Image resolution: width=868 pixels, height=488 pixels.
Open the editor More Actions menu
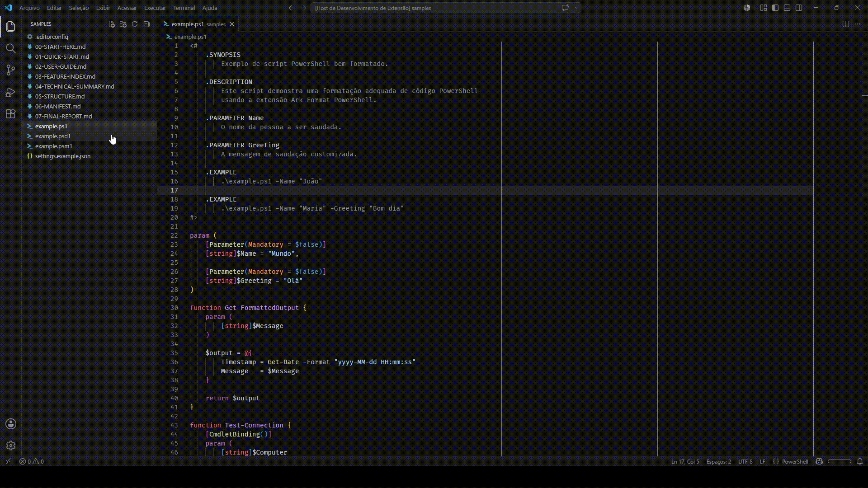click(x=858, y=24)
